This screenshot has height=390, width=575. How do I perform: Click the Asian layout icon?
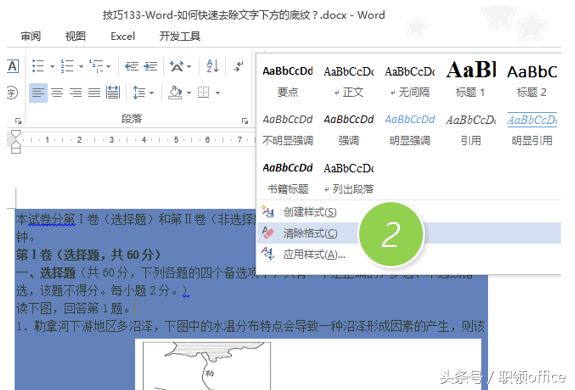177,66
